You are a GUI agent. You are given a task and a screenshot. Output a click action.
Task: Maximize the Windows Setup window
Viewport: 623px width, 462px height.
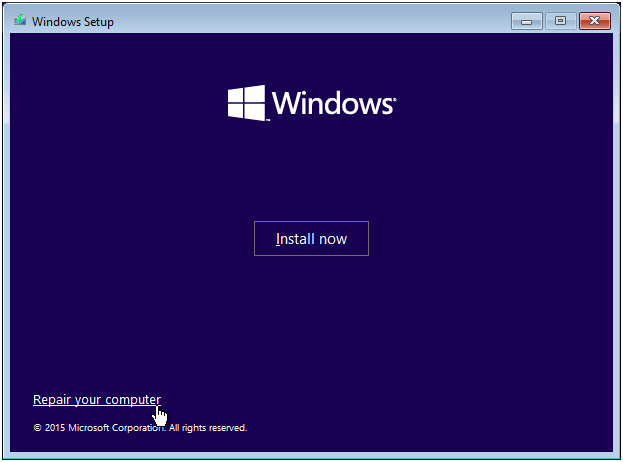click(560, 21)
